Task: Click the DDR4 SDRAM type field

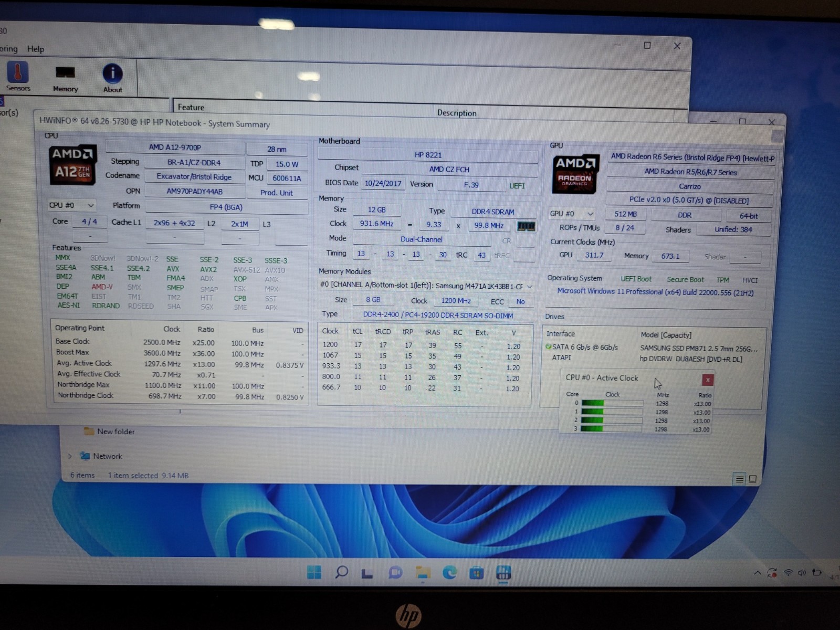Action: pyautogui.click(x=492, y=212)
